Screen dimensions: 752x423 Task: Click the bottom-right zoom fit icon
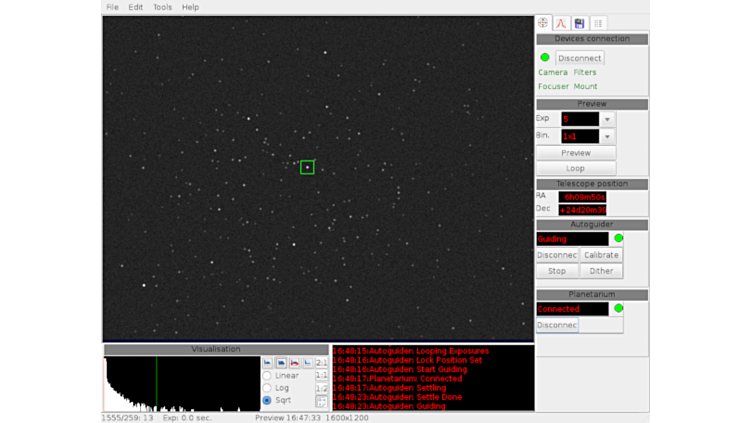coord(322,401)
